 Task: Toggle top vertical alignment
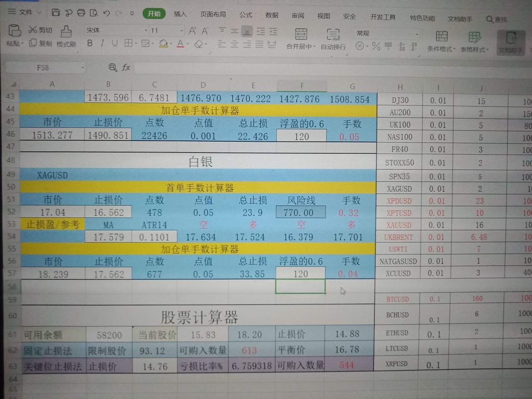222,31
